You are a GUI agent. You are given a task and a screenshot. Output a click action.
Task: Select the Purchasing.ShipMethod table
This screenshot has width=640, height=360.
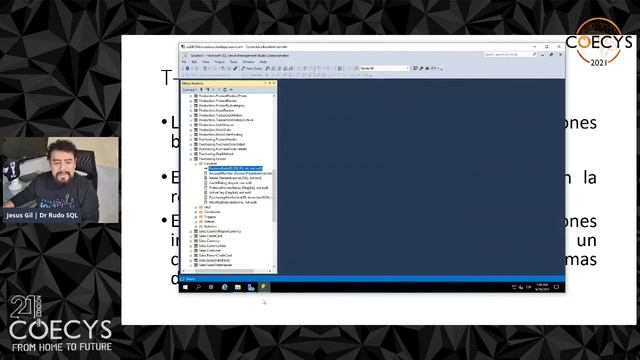(x=216, y=154)
